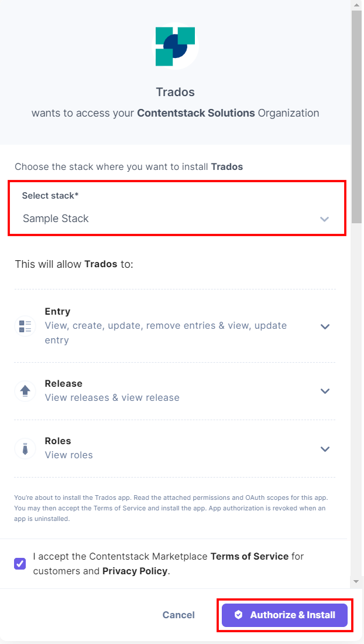Click the Roles tie icon
Image resolution: width=364 pixels, height=644 pixels.
[x=25, y=449]
